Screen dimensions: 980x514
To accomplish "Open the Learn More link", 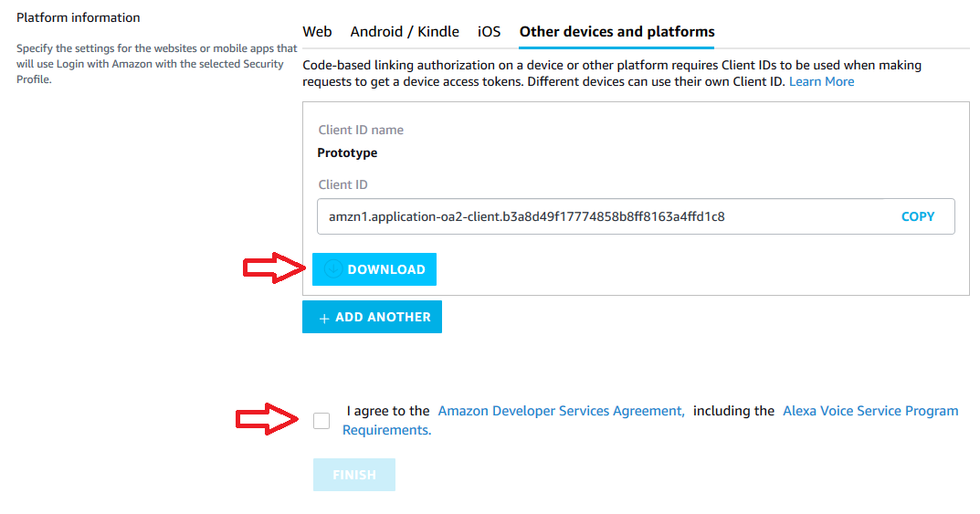I will [x=821, y=82].
